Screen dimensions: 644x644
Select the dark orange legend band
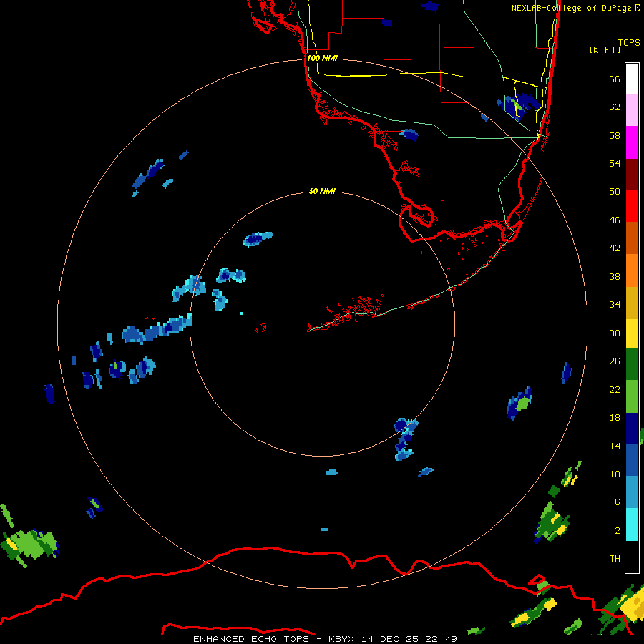pyautogui.click(x=632, y=238)
